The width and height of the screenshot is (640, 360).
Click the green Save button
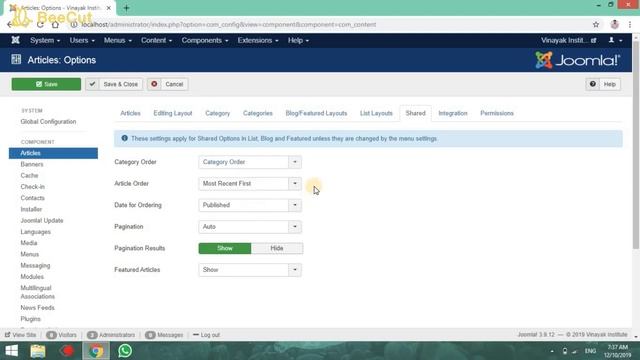(46, 84)
